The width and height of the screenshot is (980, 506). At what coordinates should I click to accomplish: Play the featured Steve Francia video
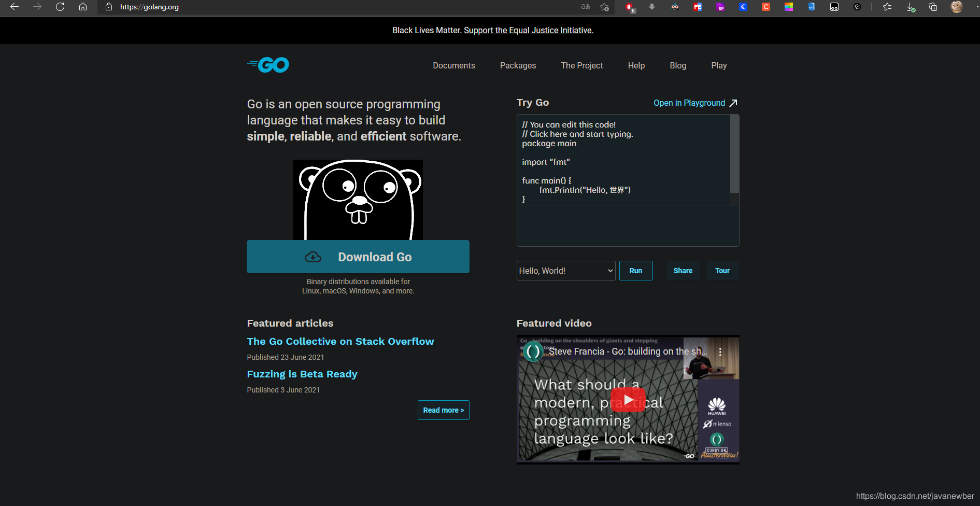pyautogui.click(x=628, y=400)
